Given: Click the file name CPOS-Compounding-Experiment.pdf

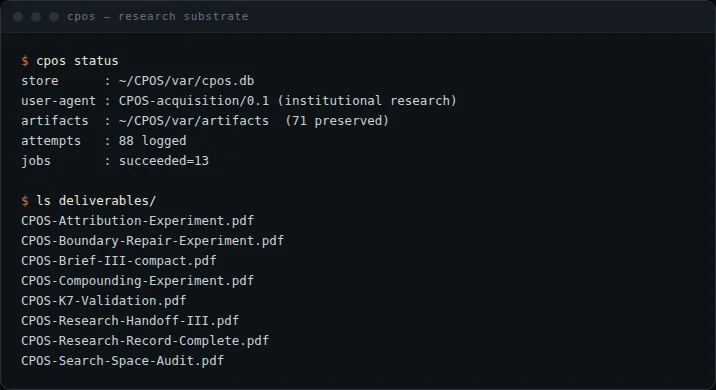Looking at the screenshot, I should [x=137, y=281].
